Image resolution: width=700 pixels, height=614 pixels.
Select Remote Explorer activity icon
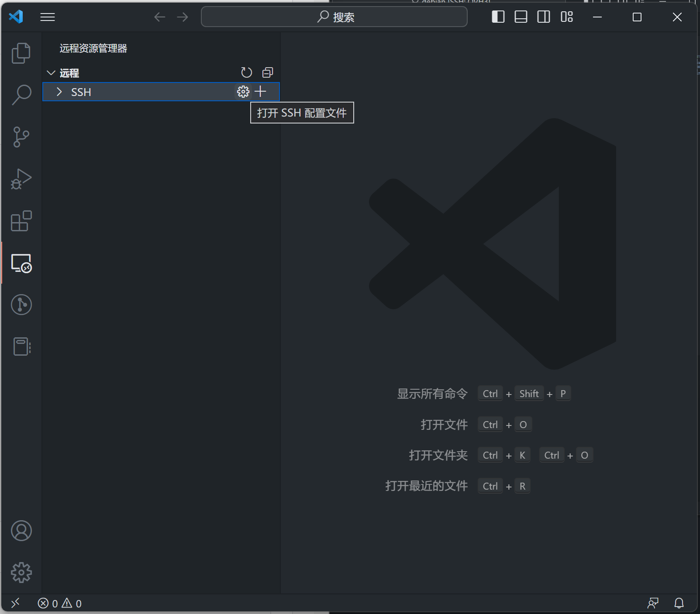[x=21, y=263]
